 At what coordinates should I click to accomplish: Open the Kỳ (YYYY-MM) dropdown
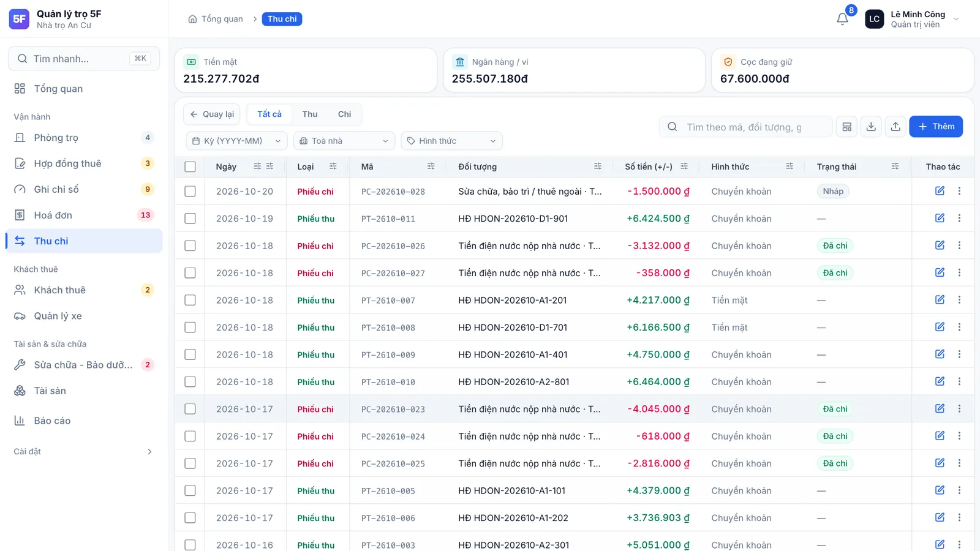point(236,141)
